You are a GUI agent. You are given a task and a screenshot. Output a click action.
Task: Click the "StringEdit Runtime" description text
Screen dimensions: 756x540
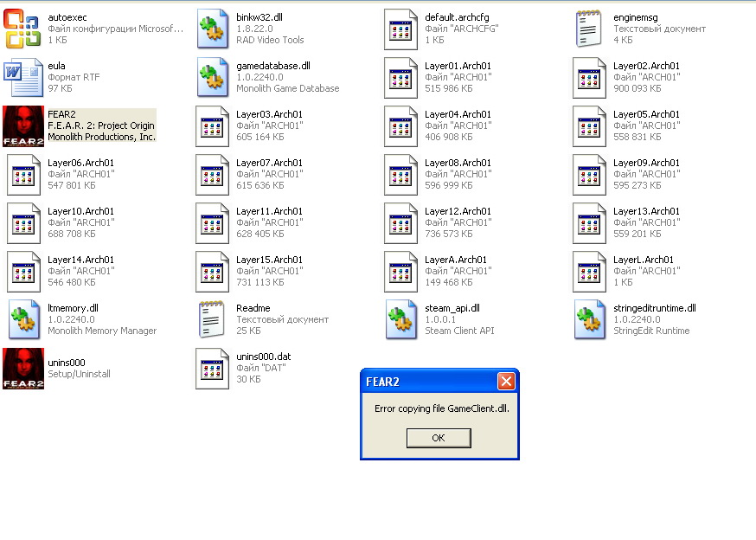(651, 331)
